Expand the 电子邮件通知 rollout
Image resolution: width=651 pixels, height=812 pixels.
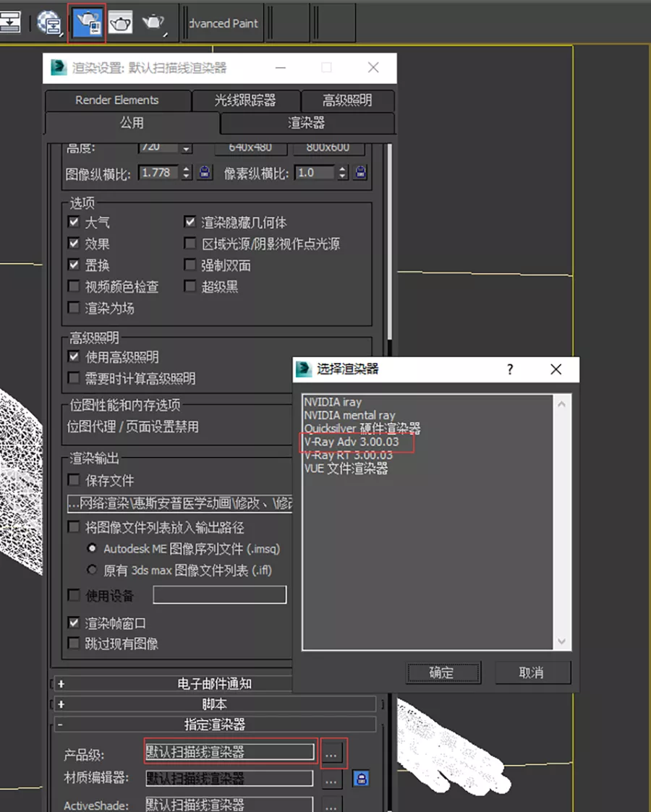coord(174,683)
